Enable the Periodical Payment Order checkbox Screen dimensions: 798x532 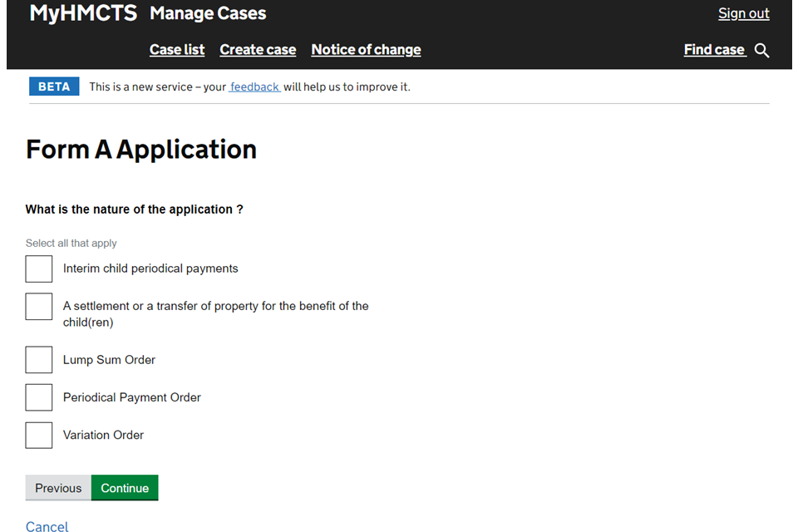pos(39,397)
